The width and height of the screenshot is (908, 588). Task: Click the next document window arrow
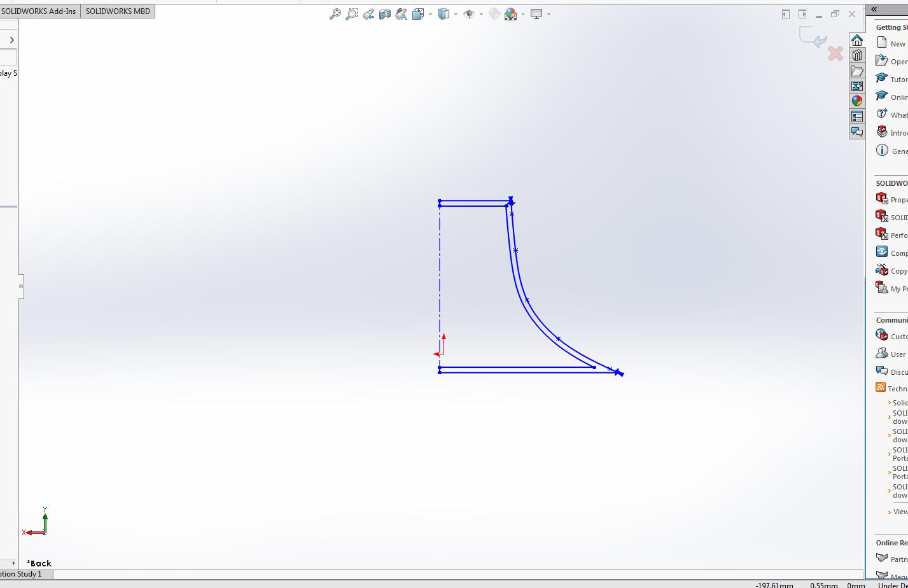(x=802, y=14)
